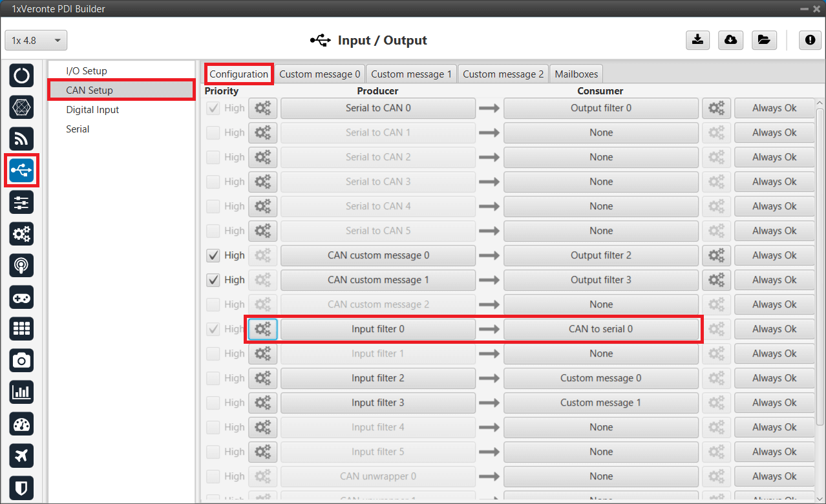826x504 pixels.
Task: Click the cloud download header icon
Action: point(730,40)
